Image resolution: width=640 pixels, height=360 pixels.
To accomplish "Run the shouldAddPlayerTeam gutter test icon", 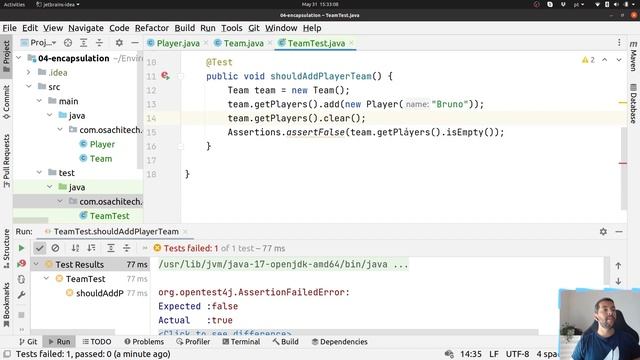I will coord(165,76).
